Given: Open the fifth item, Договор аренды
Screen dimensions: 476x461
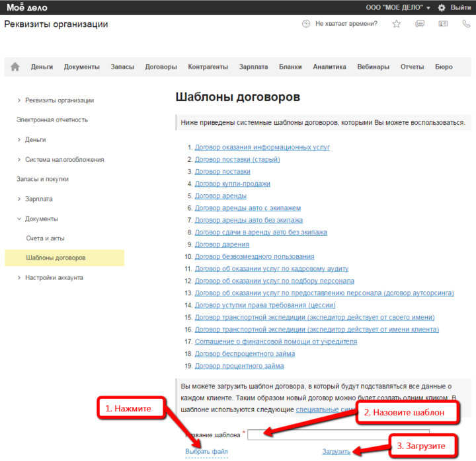Looking at the screenshot, I should pyautogui.click(x=220, y=196).
